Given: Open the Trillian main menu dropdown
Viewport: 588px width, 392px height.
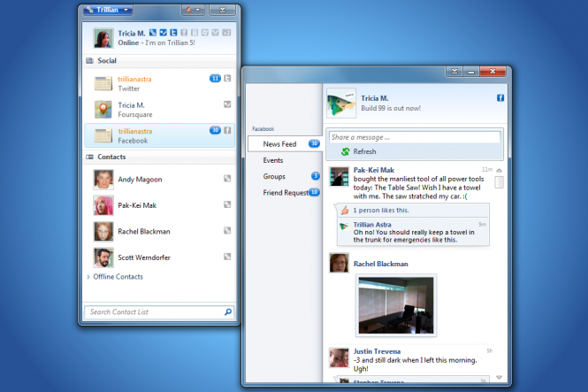Looking at the screenshot, I should (108, 10).
